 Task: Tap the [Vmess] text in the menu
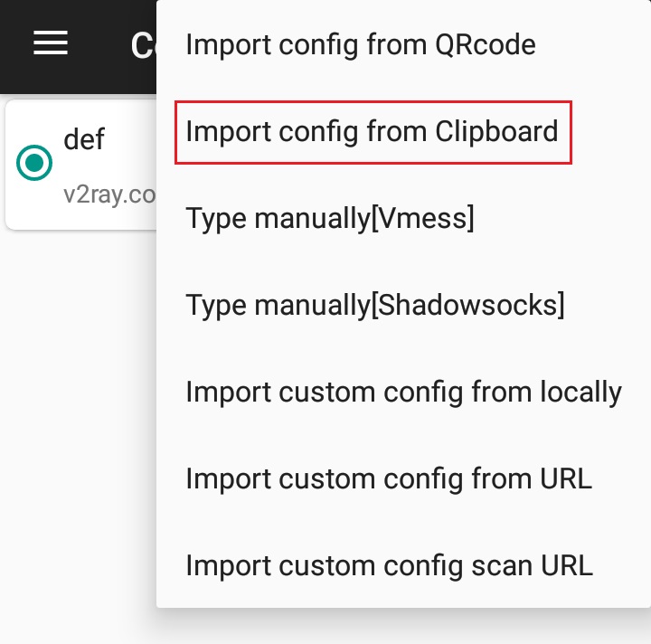422,219
